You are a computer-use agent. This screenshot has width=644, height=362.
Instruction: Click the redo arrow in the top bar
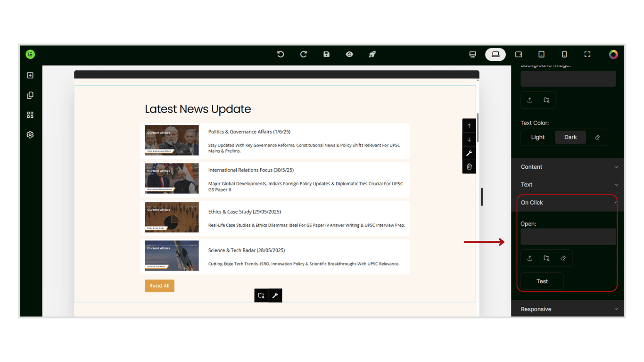(304, 54)
